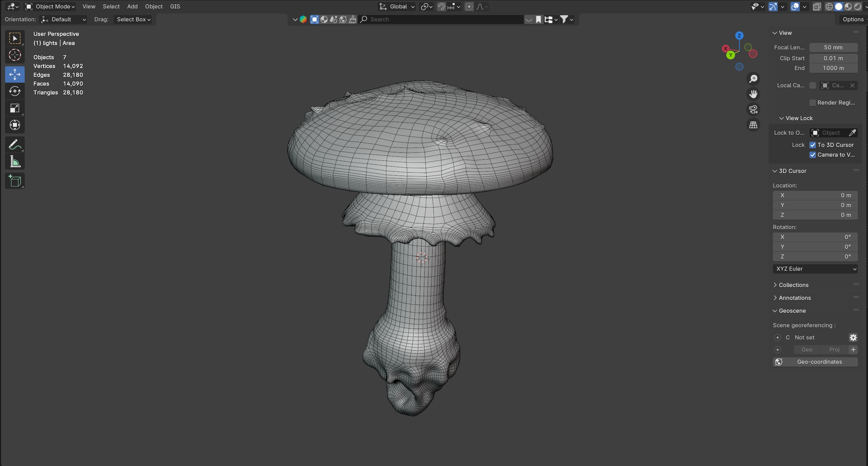
Task: Expand the Collections panel
Action: tap(793, 285)
